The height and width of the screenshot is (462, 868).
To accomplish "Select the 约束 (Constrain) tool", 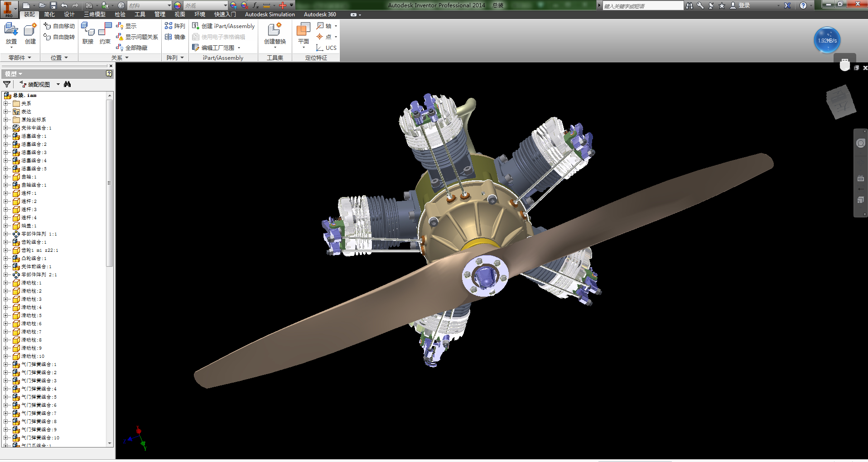I will point(105,30).
